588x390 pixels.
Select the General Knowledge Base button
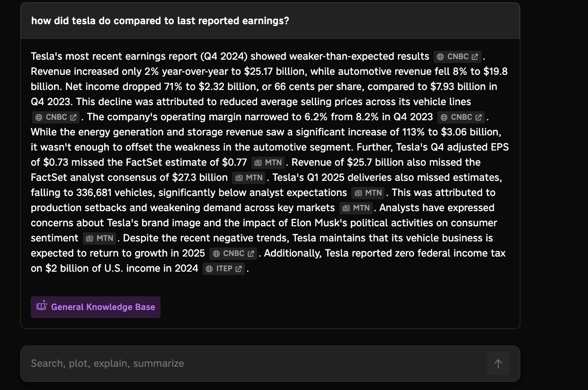(x=96, y=307)
